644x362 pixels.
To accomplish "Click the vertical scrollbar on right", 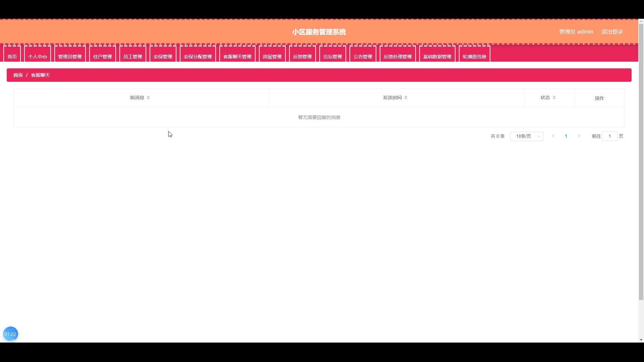I will tap(641, 161).
